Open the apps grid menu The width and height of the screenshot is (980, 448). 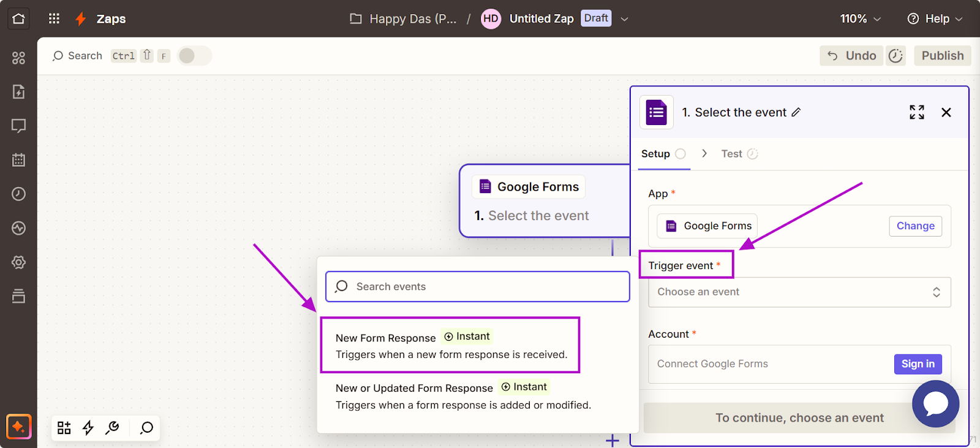pos(54,18)
